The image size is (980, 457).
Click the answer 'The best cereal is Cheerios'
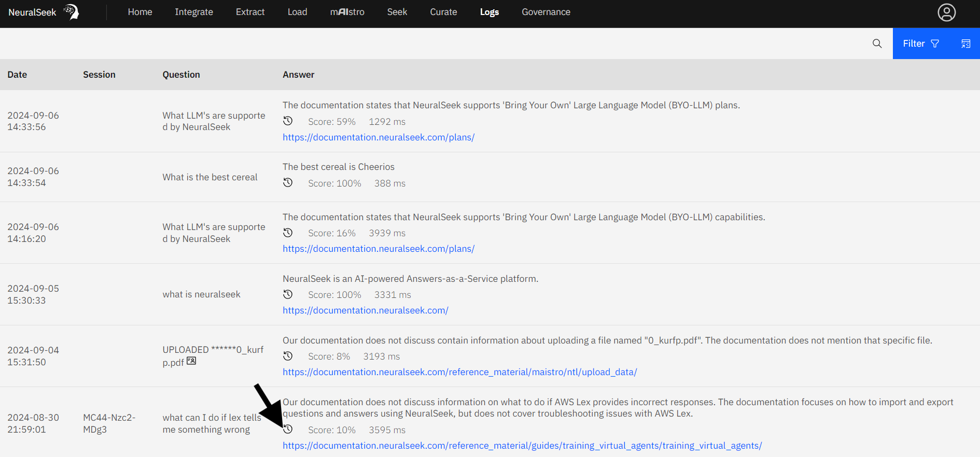[x=339, y=167]
